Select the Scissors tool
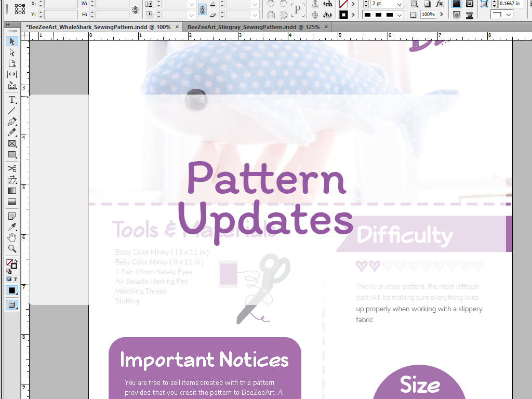Screen dimensions: 532x399 pyautogui.click(x=12, y=169)
